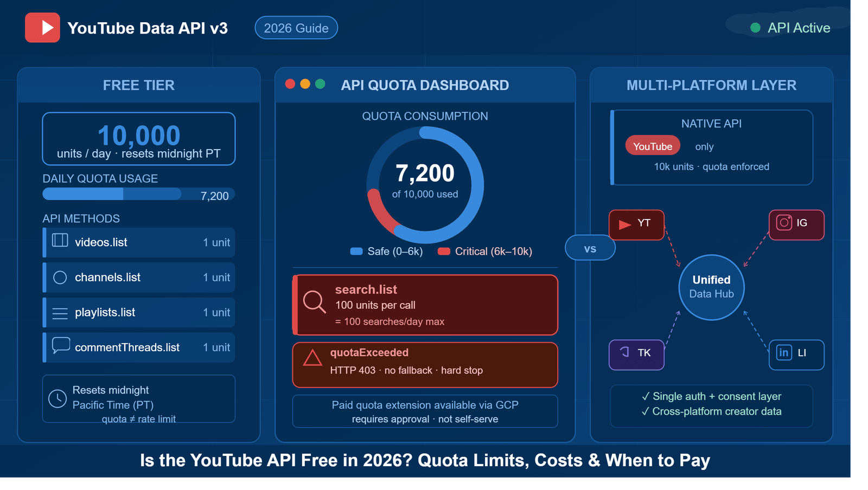
Task: Click the search.list magnifying glass icon
Action: [x=315, y=302]
